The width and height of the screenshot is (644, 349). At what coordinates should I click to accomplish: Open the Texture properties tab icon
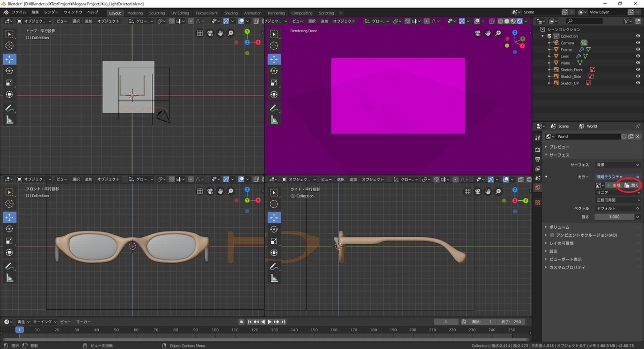point(538,202)
